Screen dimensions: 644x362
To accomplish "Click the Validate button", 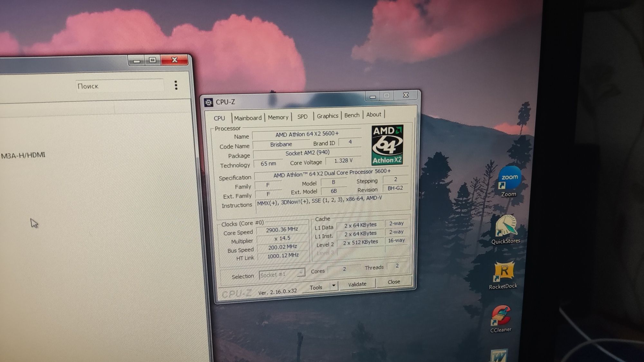I will tap(357, 284).
